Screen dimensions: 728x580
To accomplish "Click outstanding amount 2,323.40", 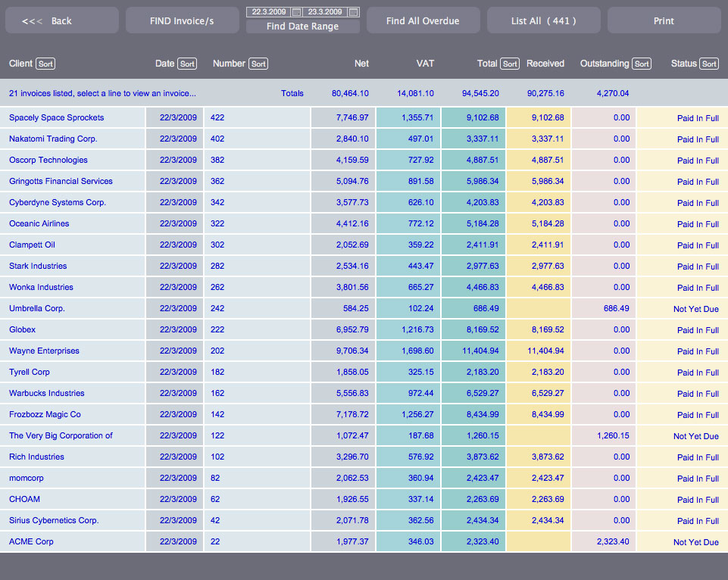I will pyautogui.click(x=613, y=542).
